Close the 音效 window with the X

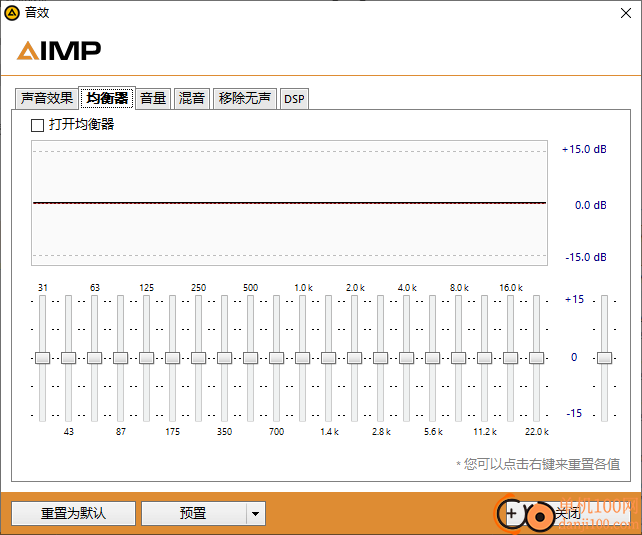626,13
